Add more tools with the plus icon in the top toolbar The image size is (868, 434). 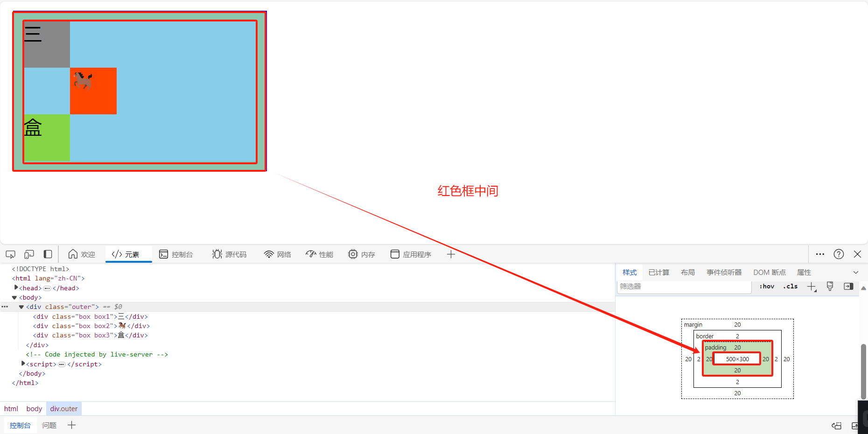pos(451,254)
